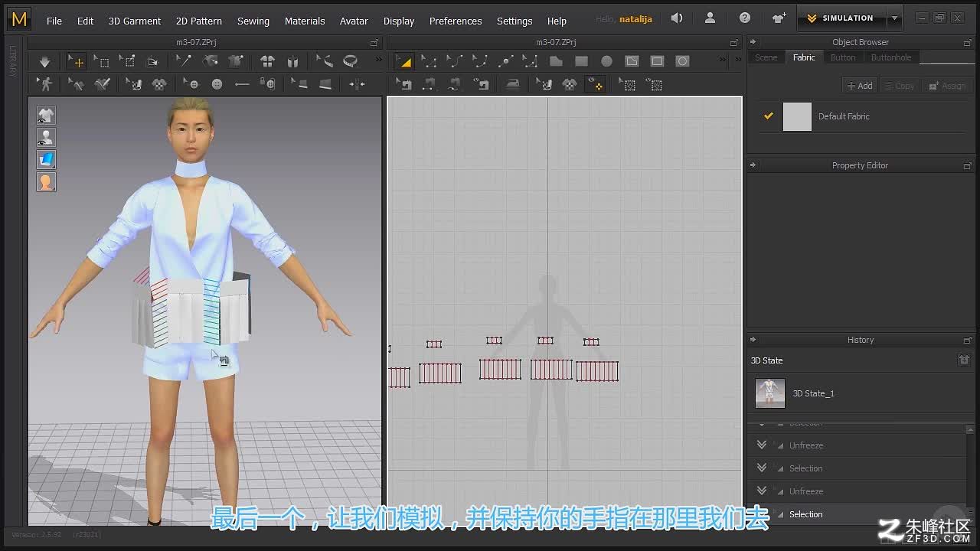Screen dimensions: 980x551
Task: Open the user account icon
Action: (x=710, y=18)
